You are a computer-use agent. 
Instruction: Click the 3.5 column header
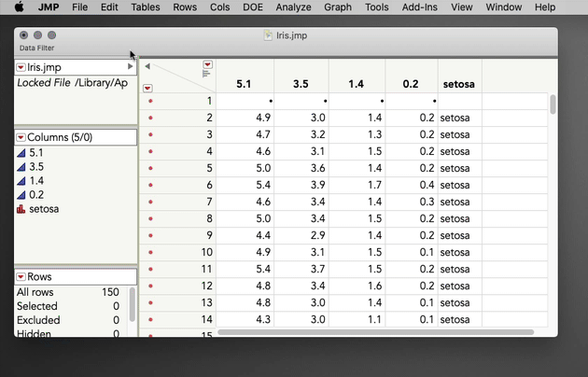301,84
